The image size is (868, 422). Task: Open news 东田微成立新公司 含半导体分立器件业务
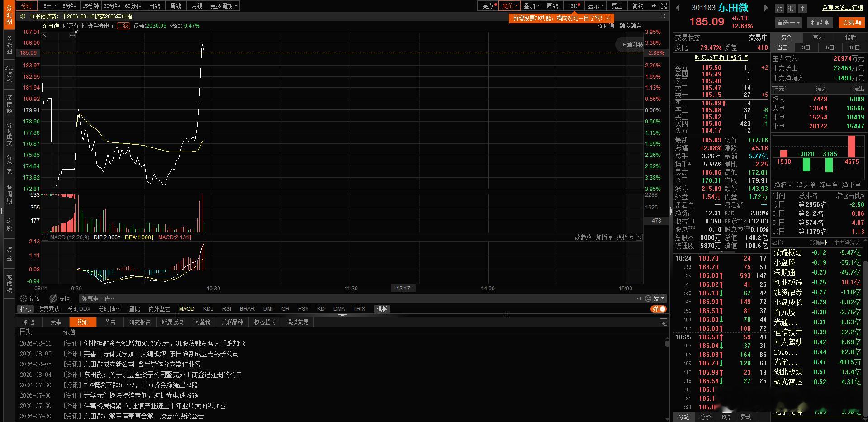(x=142, y=364)
